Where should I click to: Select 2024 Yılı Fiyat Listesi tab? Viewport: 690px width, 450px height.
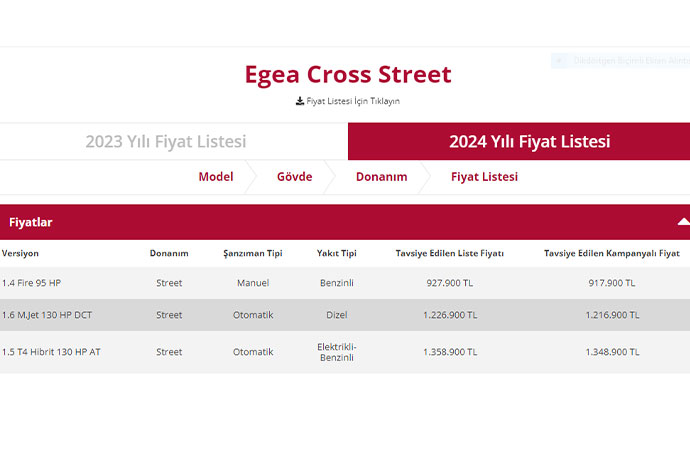pyautogui.click(x=529, y=142)
